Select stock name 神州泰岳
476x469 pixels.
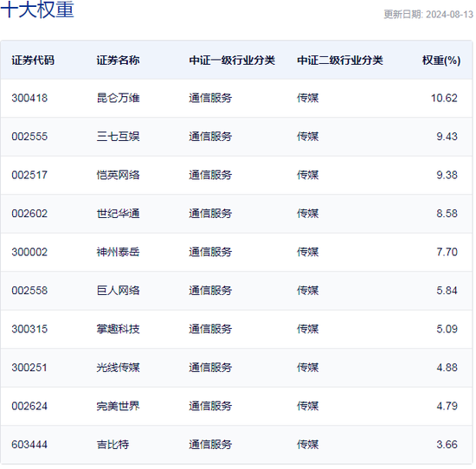click(x=118, y=253)
